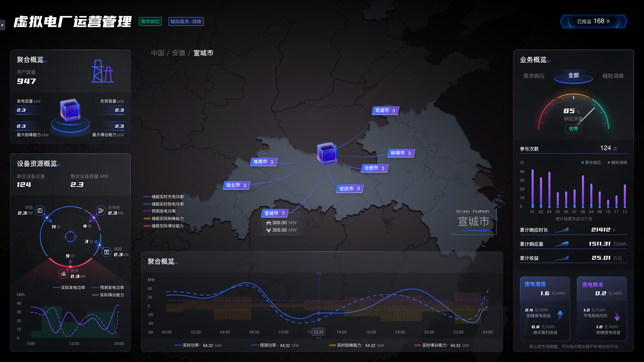The height and width of the screenshot is (362, 644).
Task: Click the energy storage (储能) icon
Action: coord(106,252)
